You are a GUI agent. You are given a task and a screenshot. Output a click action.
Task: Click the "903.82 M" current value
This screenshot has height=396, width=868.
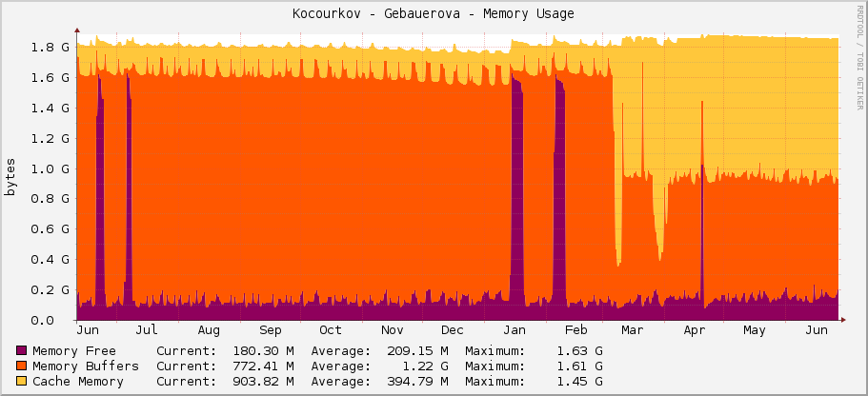[264, 382]
